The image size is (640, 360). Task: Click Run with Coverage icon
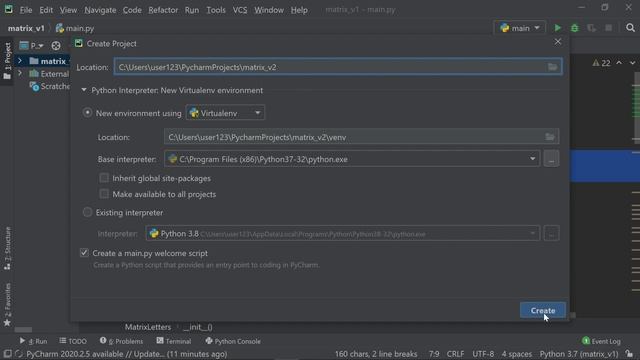point(591,28)
